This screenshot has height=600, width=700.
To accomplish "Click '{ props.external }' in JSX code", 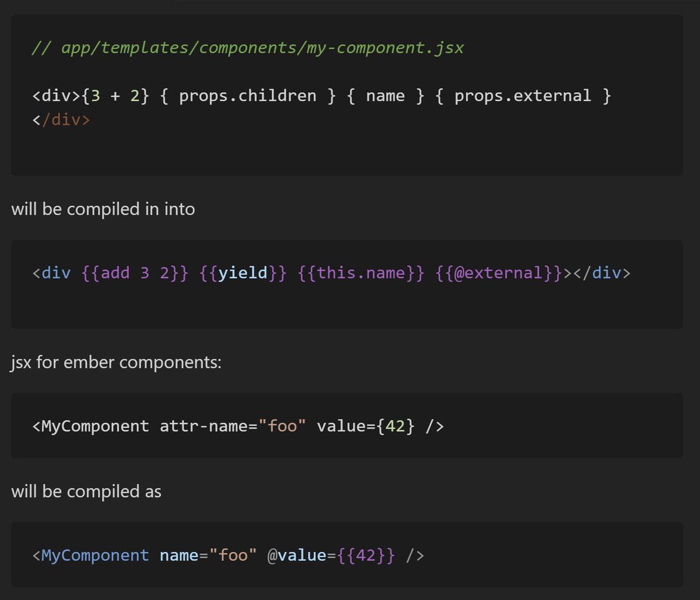I will [523, 96].
